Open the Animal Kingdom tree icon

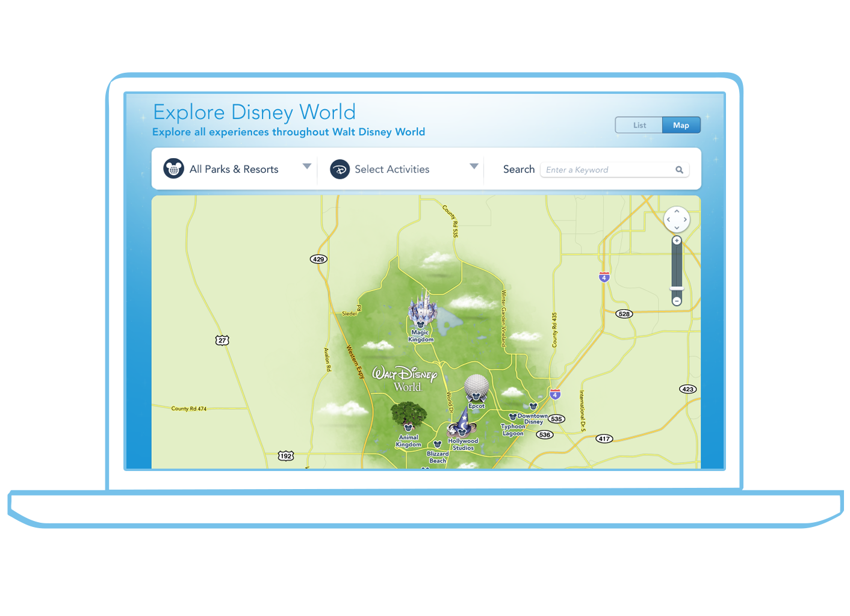point(409,417)
